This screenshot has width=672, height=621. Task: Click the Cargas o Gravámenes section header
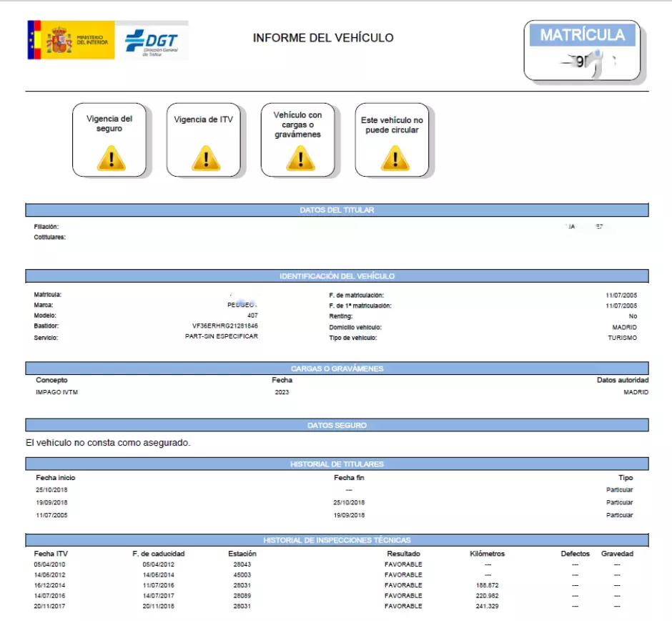(x=337, y=368)
